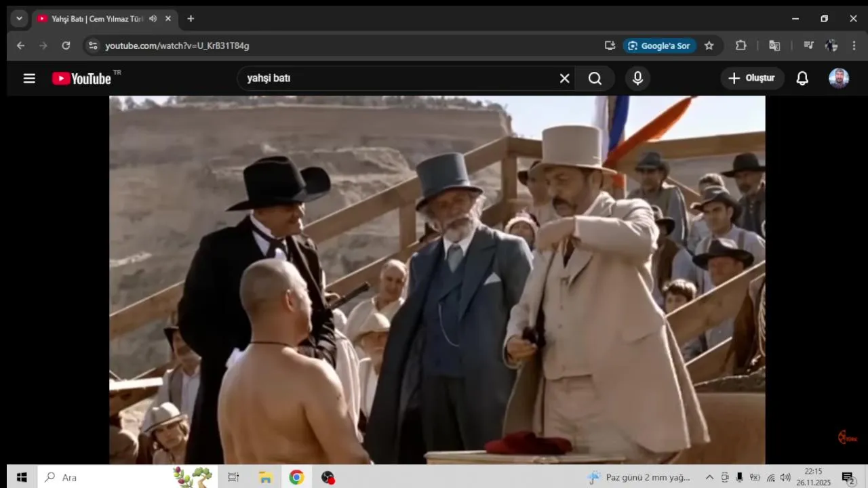Open the Windows Start menu
The height and width of the screenshot is (488, 868).
point(22,477)
